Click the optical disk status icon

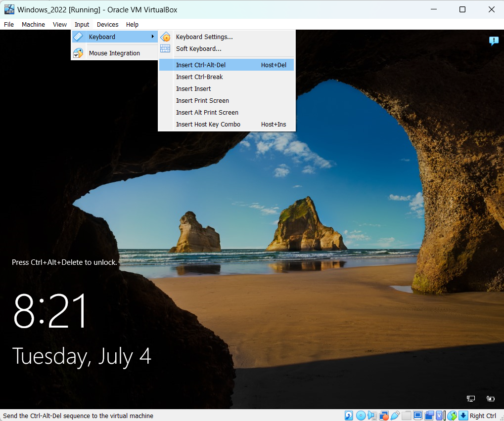click(361, 416)
